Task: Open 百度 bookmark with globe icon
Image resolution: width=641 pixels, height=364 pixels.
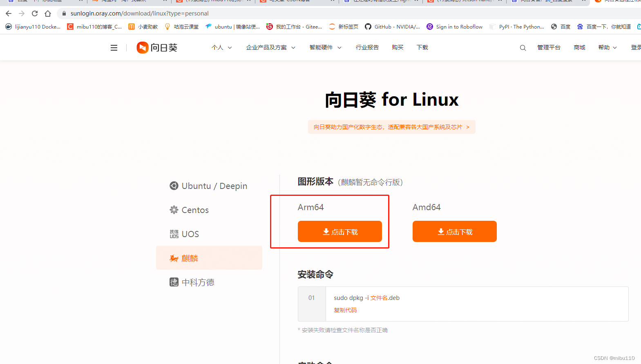Action: (x=561, y=27)
